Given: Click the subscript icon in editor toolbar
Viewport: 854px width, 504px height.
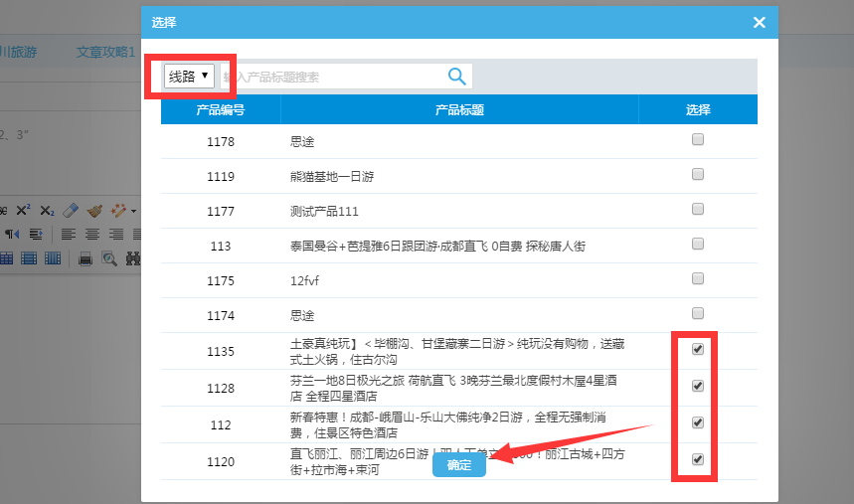Looking at the screenshot, I should pos(47,210).
